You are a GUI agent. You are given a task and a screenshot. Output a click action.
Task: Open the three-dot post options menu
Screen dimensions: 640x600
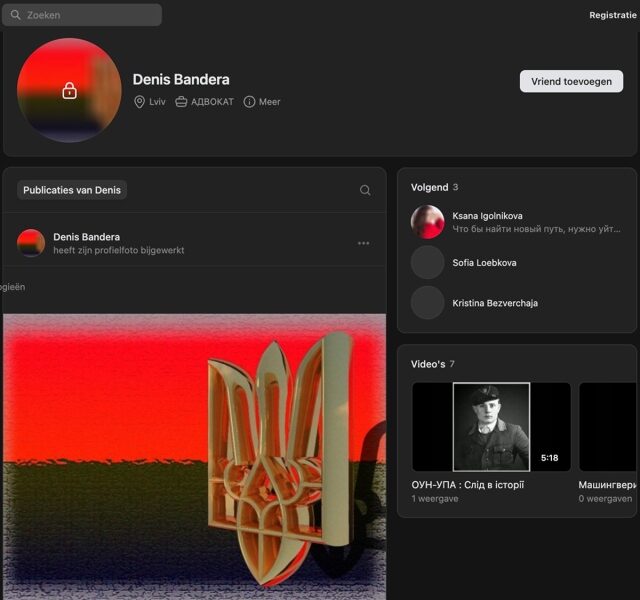[x=363, y=243]
